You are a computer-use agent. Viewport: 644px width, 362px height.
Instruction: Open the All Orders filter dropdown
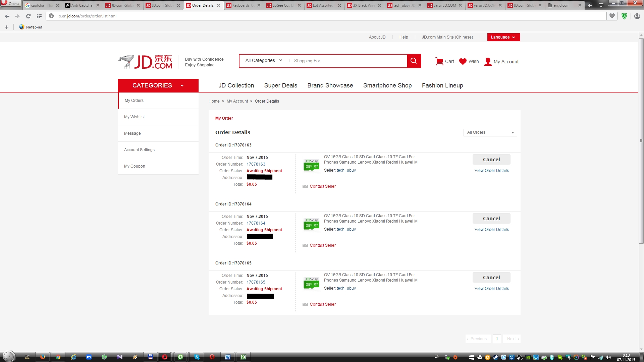pos(490,132)
